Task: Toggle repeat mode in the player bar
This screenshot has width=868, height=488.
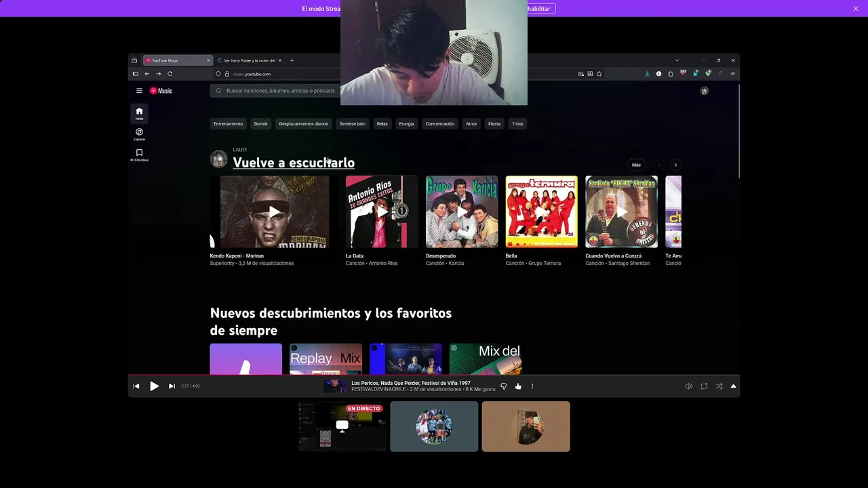Action: point(704,386)
